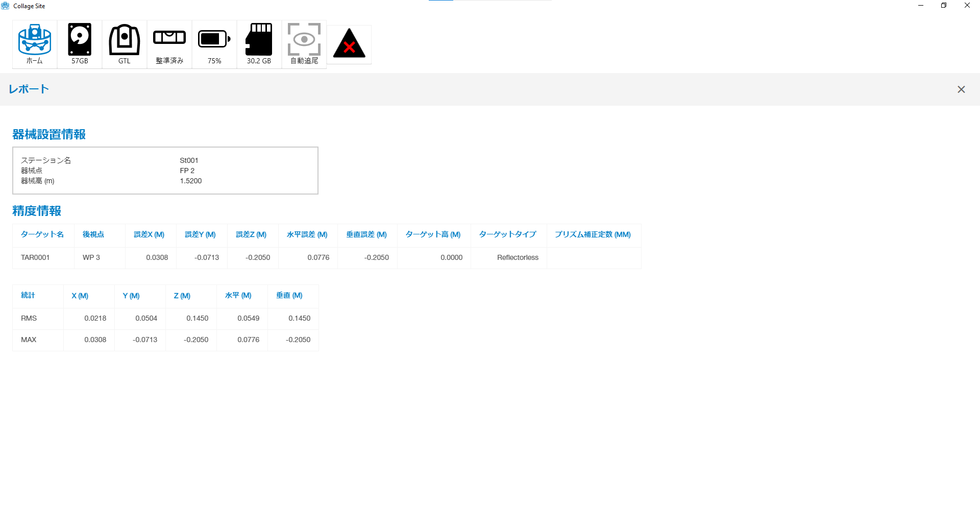Click the プリズム補正定数 (MM) column header
980x529 pixels.
point(593,234)
